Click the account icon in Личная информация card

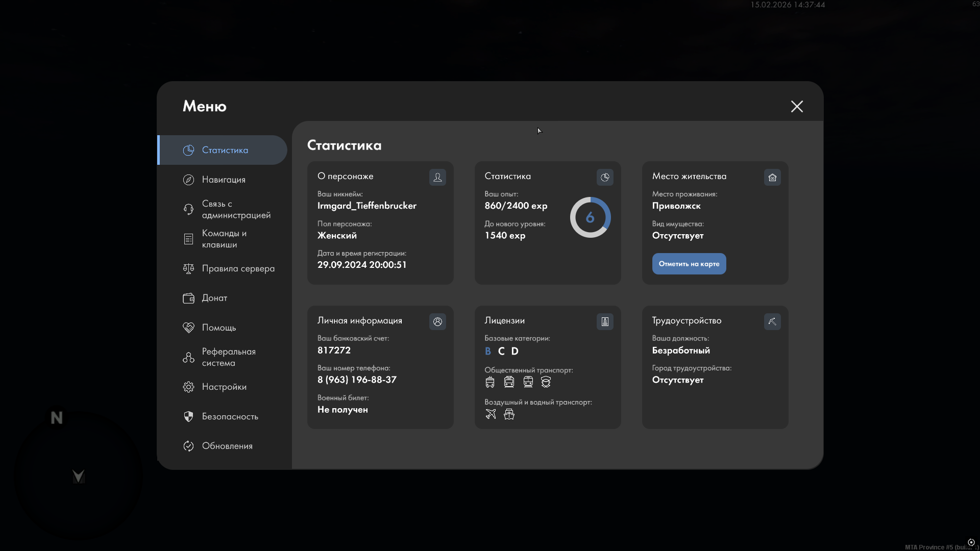pyautogui.click(x=437, y=321)
